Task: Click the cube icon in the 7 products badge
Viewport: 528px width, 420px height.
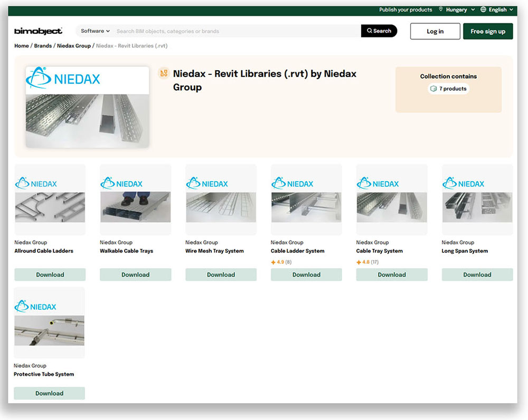Action: (x=433, y=89)
